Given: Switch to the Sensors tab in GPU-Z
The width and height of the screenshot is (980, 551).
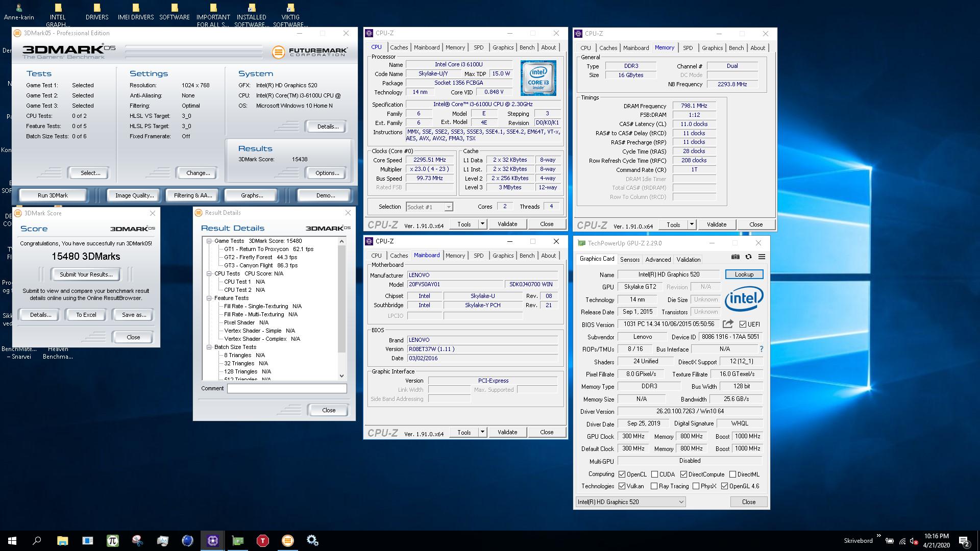Looking at the screenshot, I should coord(629,260).
